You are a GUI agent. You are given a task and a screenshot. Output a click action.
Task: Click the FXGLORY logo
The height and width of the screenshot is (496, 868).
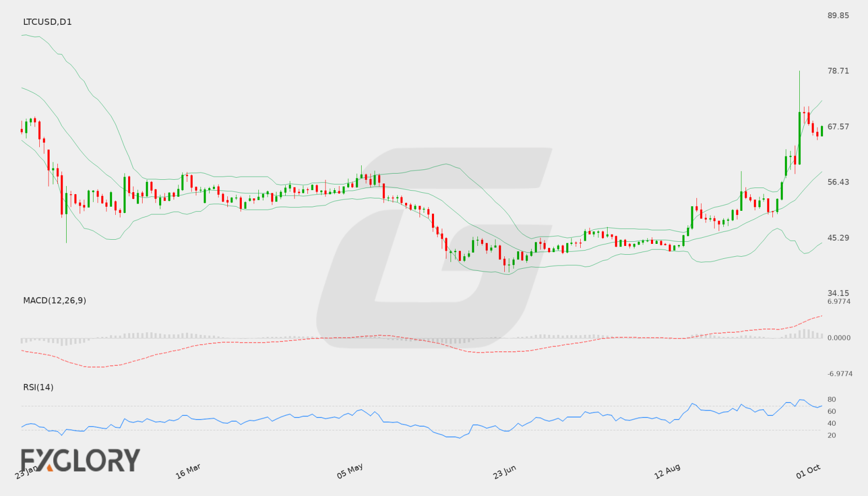tap(80, 460)
